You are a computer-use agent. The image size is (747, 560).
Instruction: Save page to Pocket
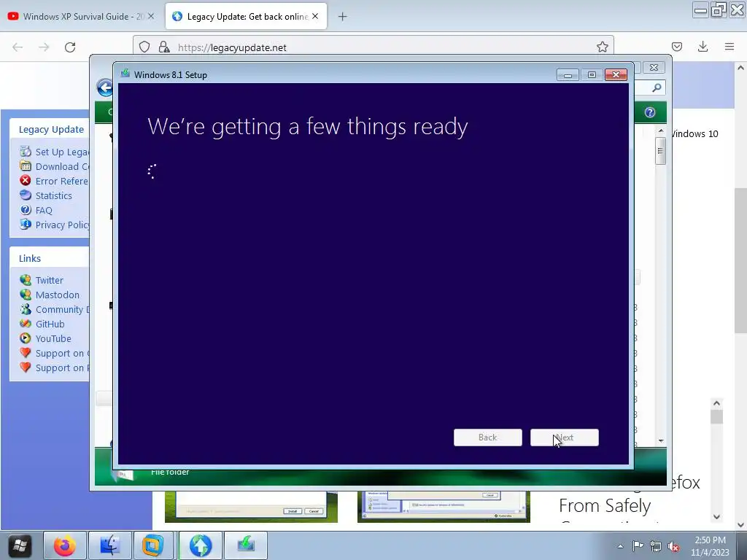[x=676, y=47]
